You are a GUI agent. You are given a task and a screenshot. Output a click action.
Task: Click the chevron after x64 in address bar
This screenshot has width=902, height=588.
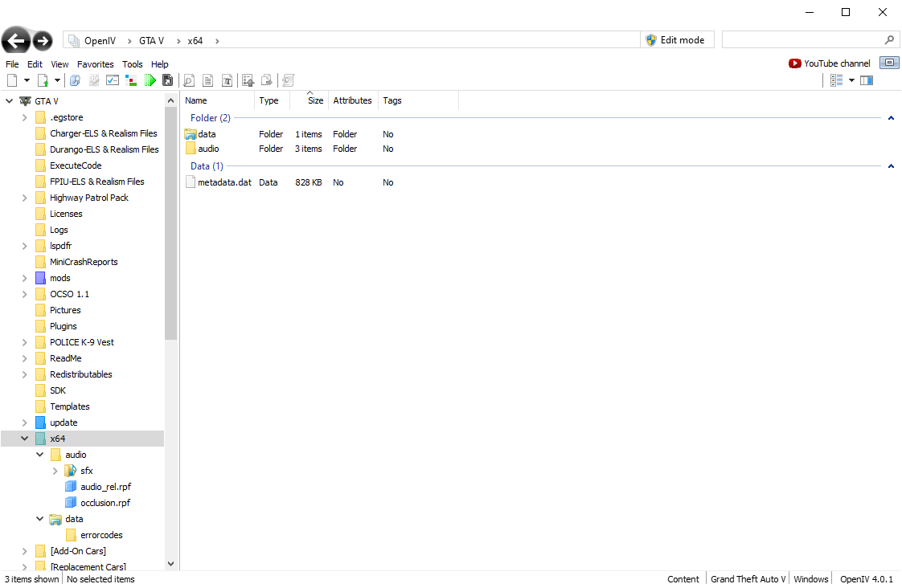click(217, 41)
